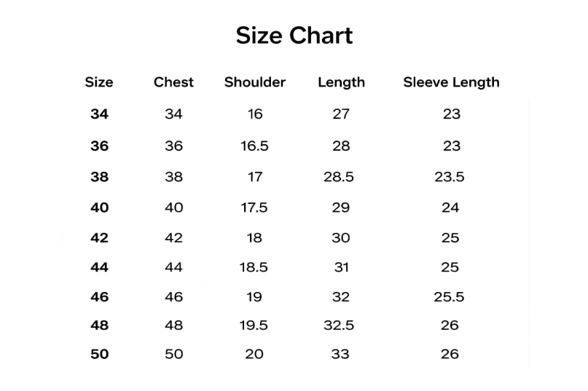
Task: Click sleeve length value 23.5
Action: tap(450, 177)
